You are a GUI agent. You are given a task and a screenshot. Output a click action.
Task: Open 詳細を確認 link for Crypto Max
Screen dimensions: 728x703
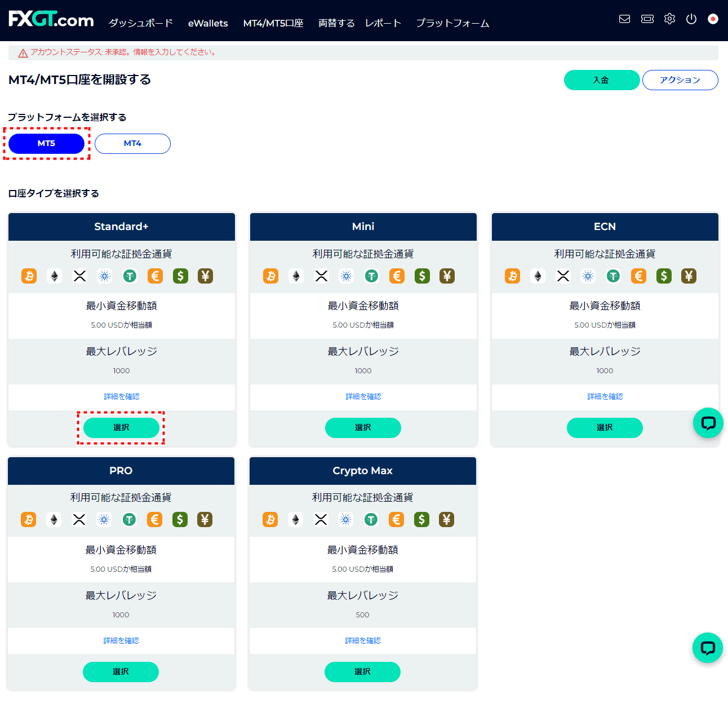363,641
